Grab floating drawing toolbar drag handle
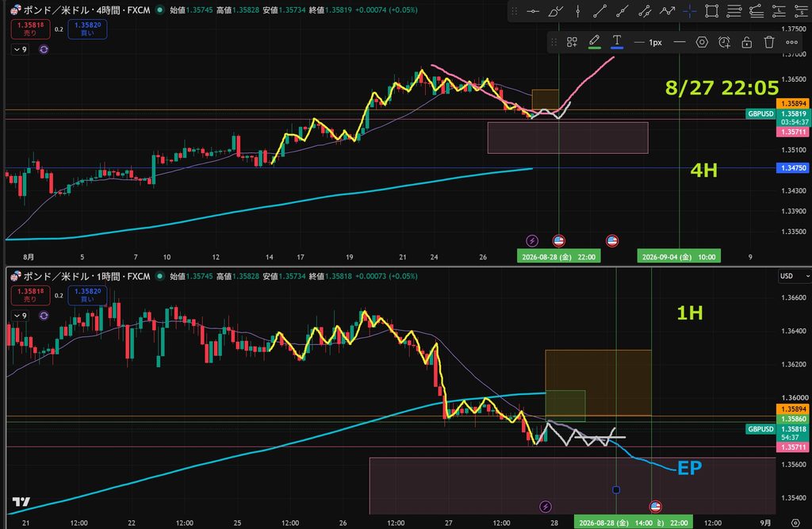 tap(553, 43)
